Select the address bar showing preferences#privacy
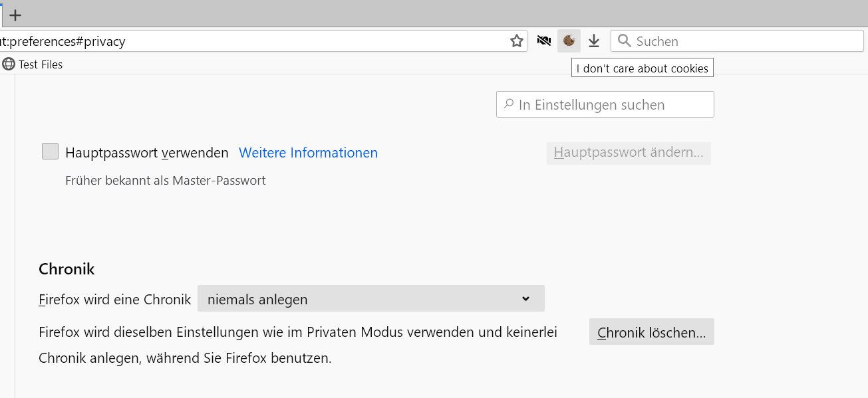The height and width of the screenshot is (398, 868). (x=253, y=41)
